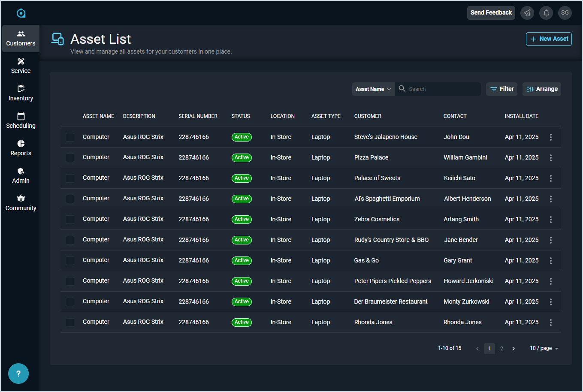Select the Pizza Palace row checkbox
The image size is (583, 392).
[70, 158]
